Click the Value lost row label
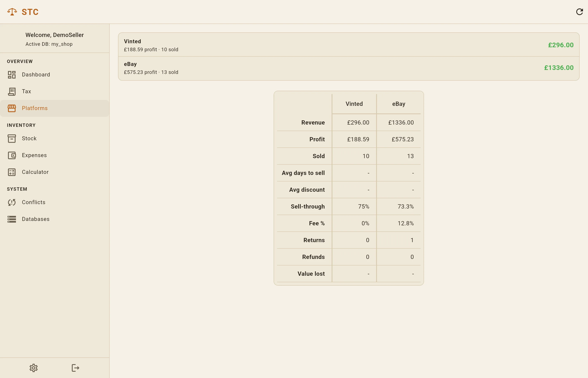588x378 pixels. click(x=311, y=274)
